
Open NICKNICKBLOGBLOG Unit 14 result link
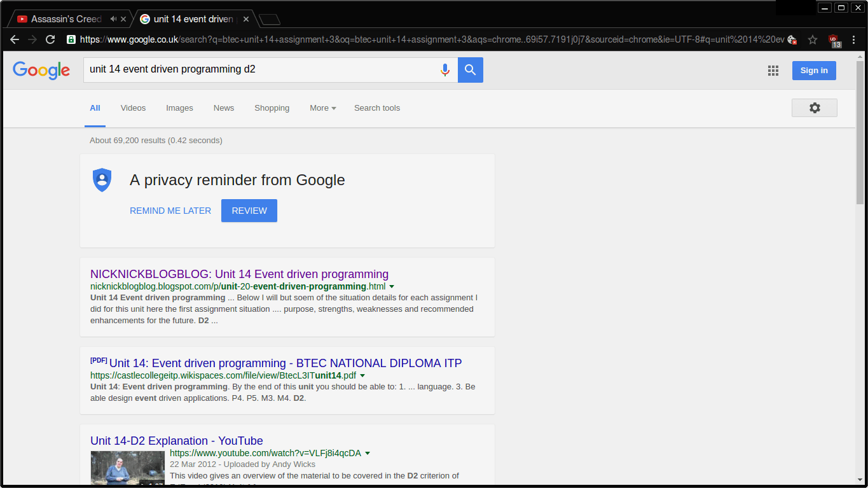click(239, 274)
